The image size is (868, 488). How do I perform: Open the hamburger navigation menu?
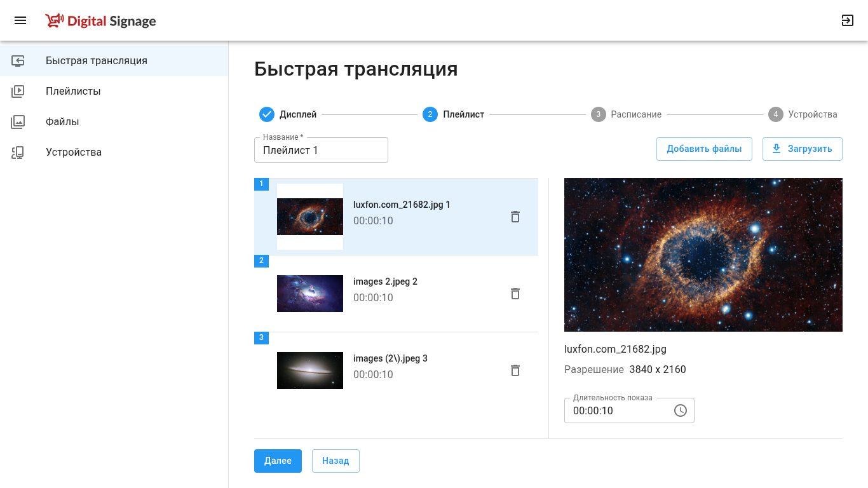click(20, 20)
